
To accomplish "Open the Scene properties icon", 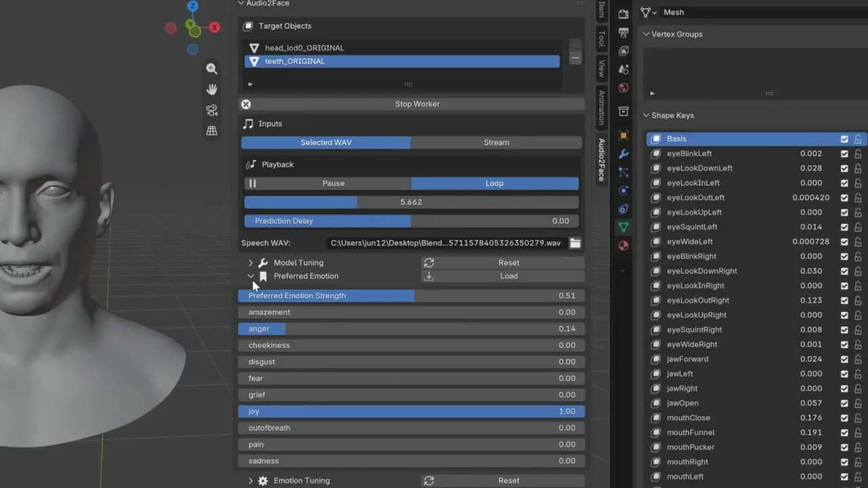I will pyautogui.click(x=624, y=69).
